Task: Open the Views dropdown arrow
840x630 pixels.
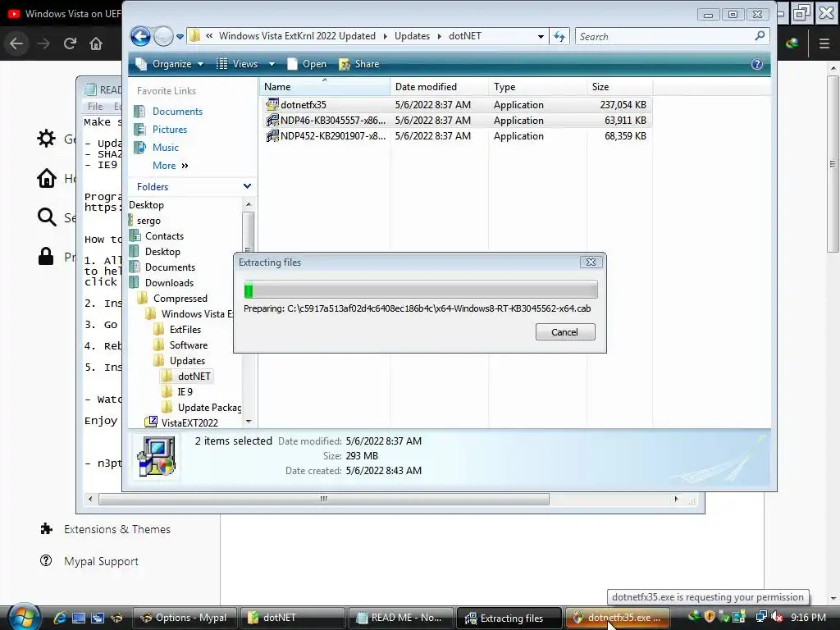Action: tap(272, 64)
